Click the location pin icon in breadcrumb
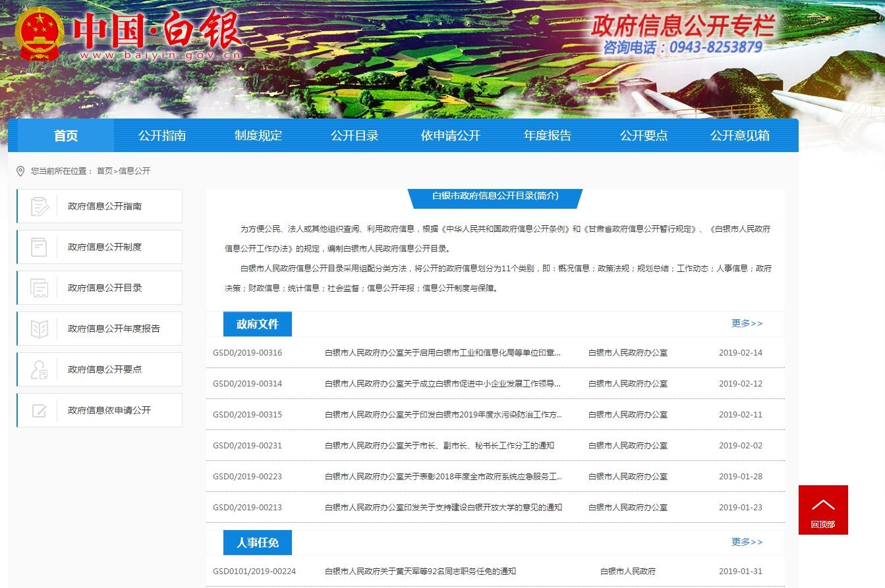This screenshot has width=885, height=588. [20, 171]
